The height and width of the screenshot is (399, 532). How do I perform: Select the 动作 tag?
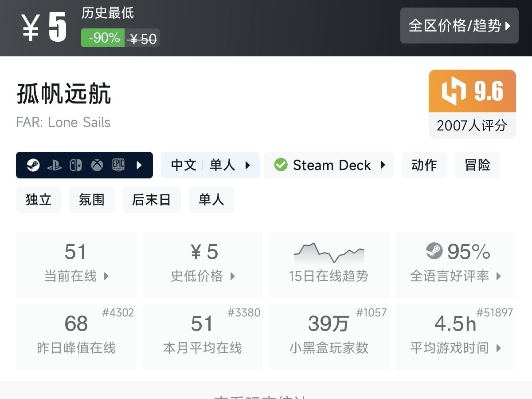424,165
